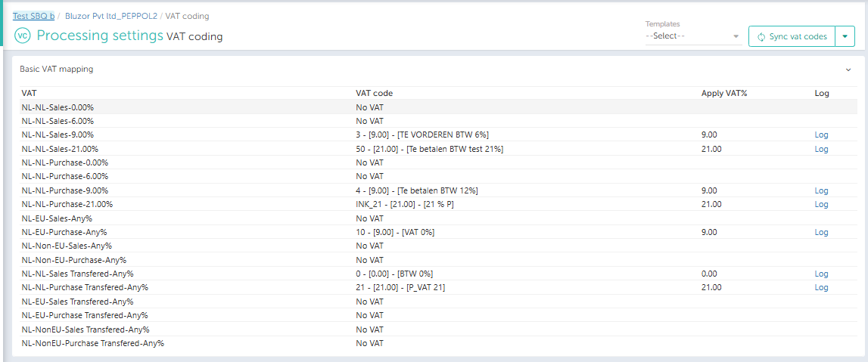868x362 pixels.
Task: Click VAT code for NL-NonEU-Purchase Transfered-Any%
Action: coord(369,343)
